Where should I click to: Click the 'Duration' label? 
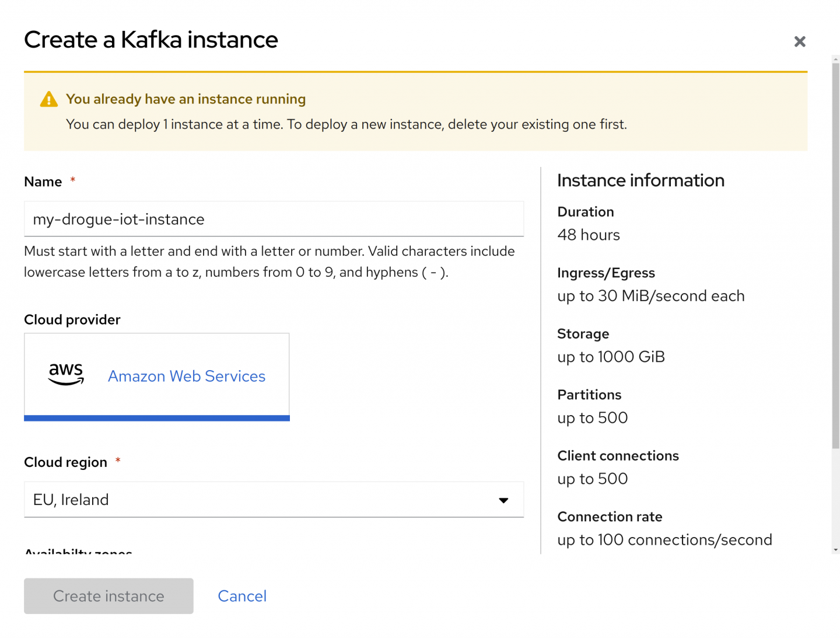point(586,212)
